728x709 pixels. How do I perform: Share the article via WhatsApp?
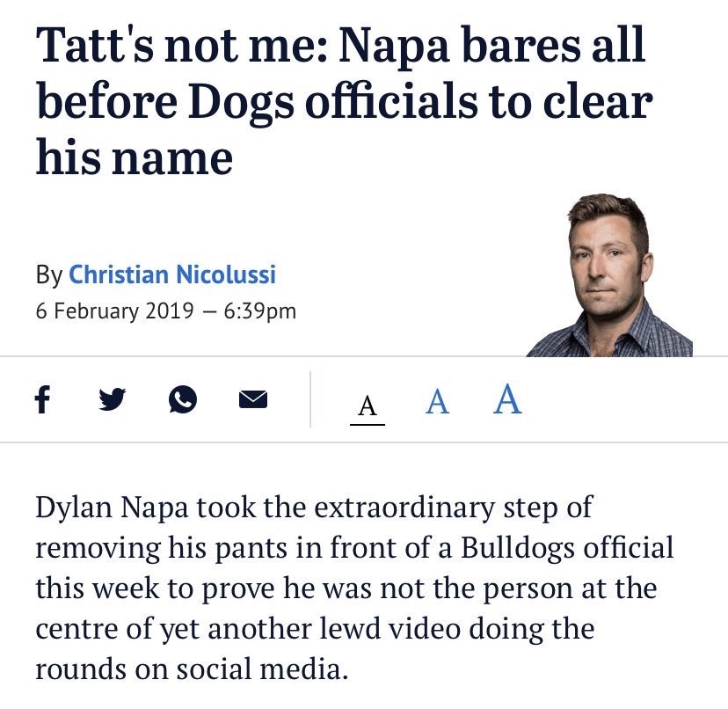[182, 400]
